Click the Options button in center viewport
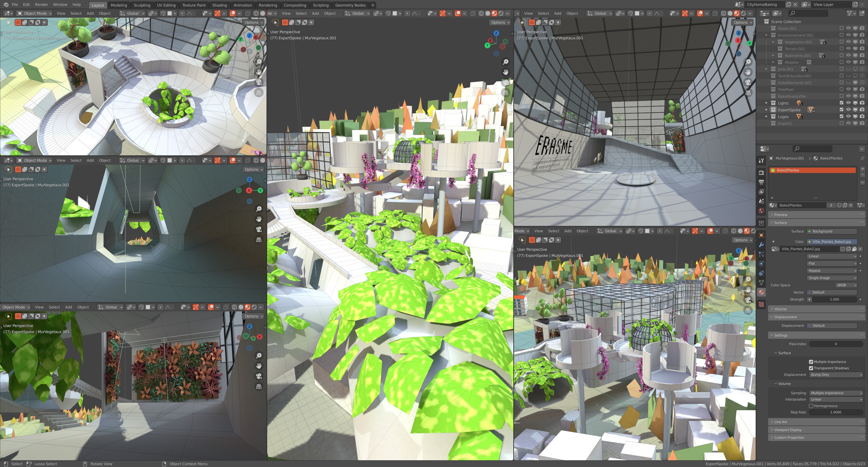 pos(500,22)
